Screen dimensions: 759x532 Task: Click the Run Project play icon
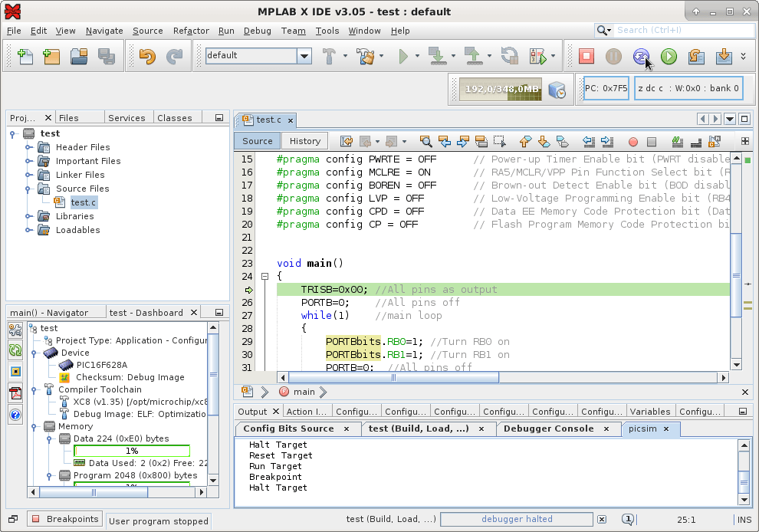coord(402,56)
